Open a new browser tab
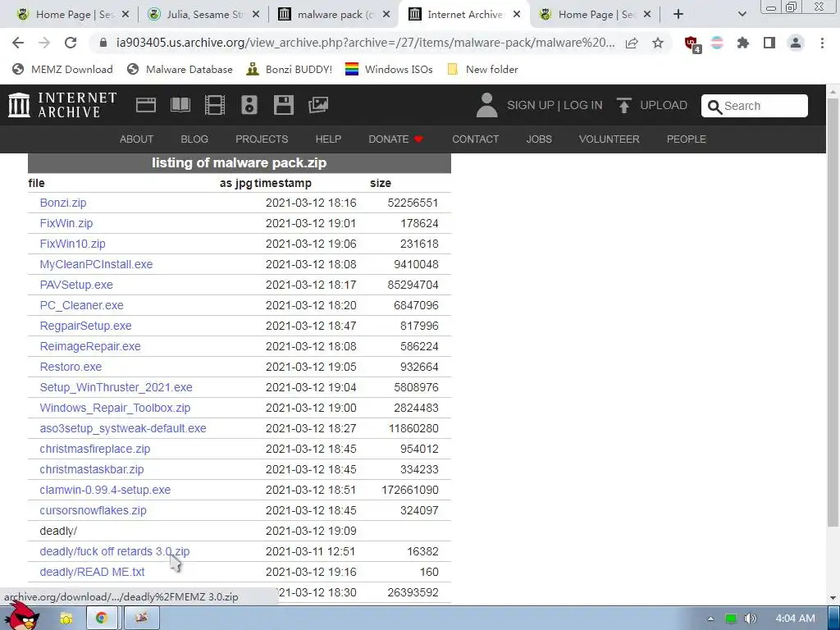The image size is (840, 630). pos(678,15)
